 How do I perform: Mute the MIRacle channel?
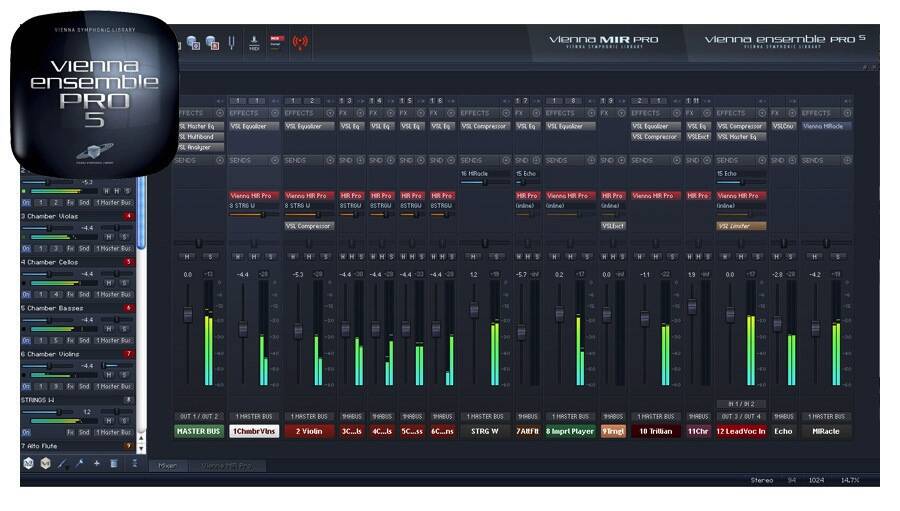tap(814, 257)
